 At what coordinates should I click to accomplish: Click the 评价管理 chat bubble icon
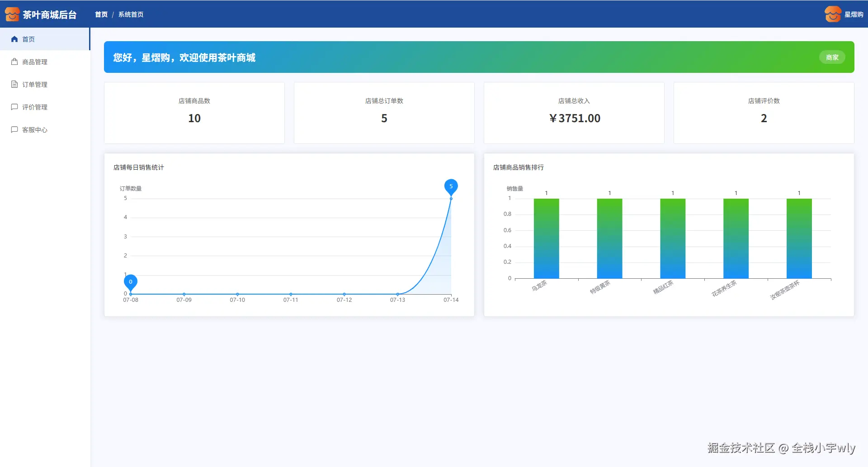click(x=14, y=107)
